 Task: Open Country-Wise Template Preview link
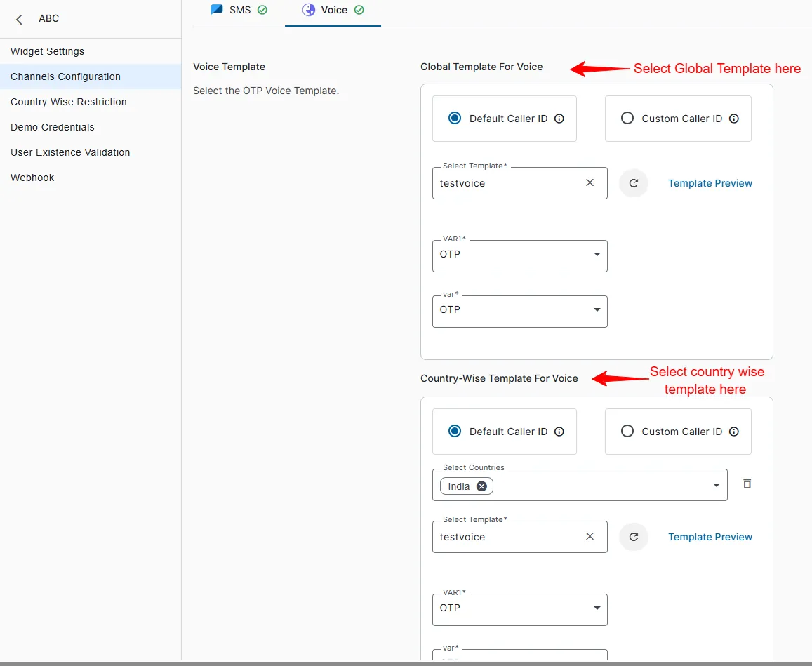pos(710,537)
